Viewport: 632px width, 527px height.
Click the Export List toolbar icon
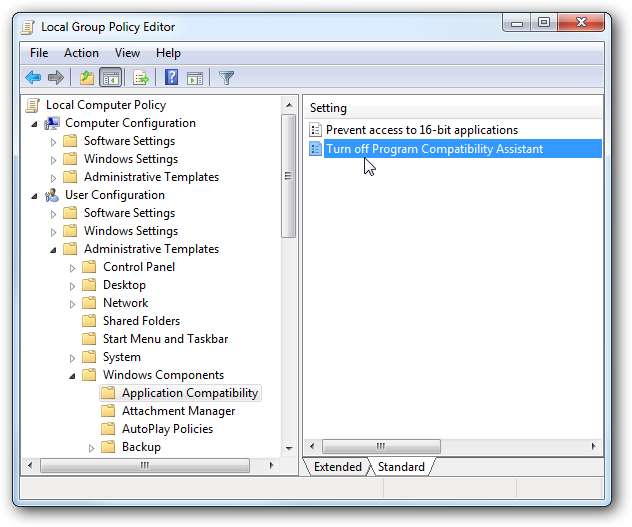(x=141, y=77)
